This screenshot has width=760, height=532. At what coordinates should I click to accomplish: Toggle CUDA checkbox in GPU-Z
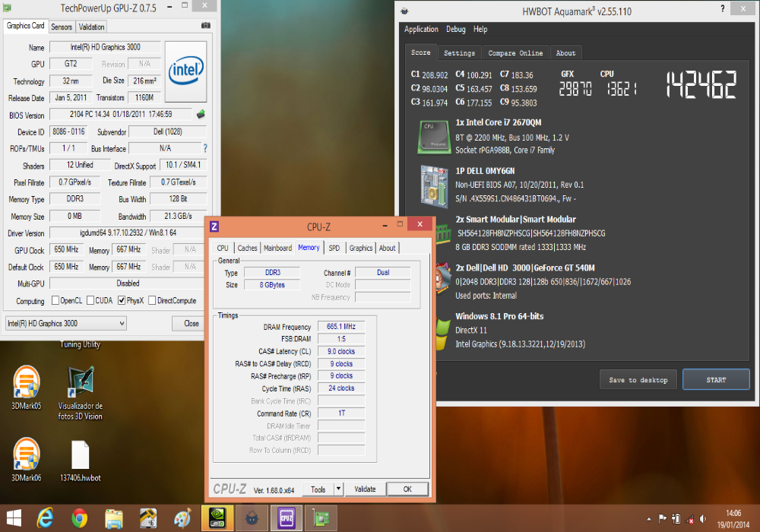(x=90, y=300)
